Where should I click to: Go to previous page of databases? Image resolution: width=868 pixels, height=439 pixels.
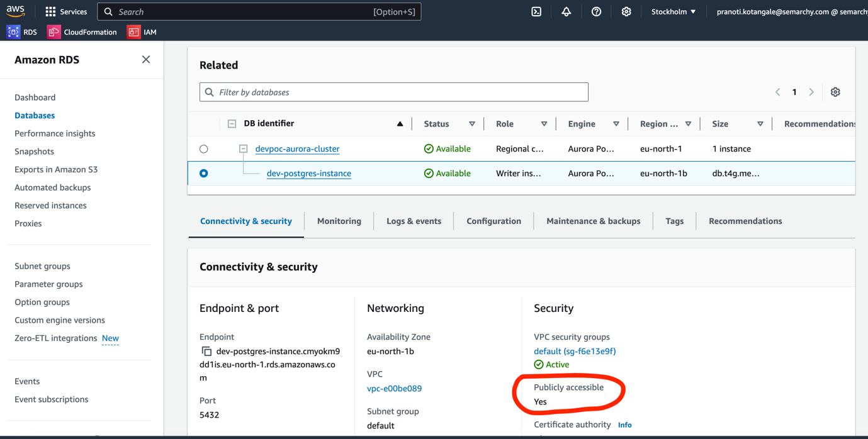778,92
